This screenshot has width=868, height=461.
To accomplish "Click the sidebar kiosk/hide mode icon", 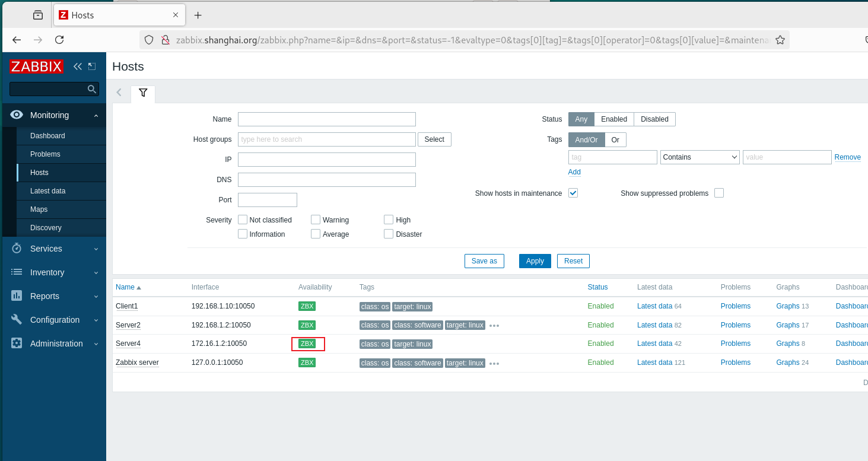I will [x=92, y=66].
